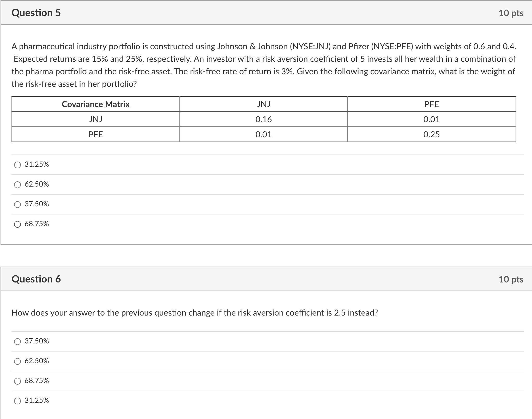Click the JNJ row label in the table
The width and height of the screenshot is (532, 419).
coord(95,120)
